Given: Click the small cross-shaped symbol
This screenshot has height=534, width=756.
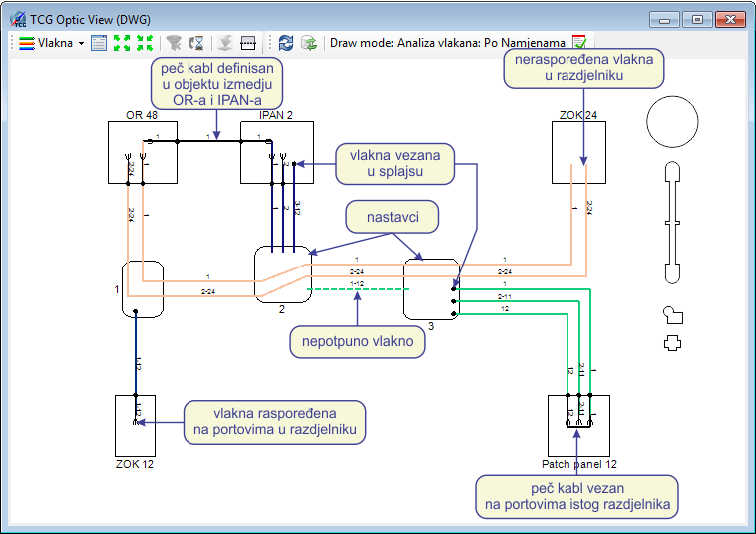Looking at the screenshot, I should (672, 343).
